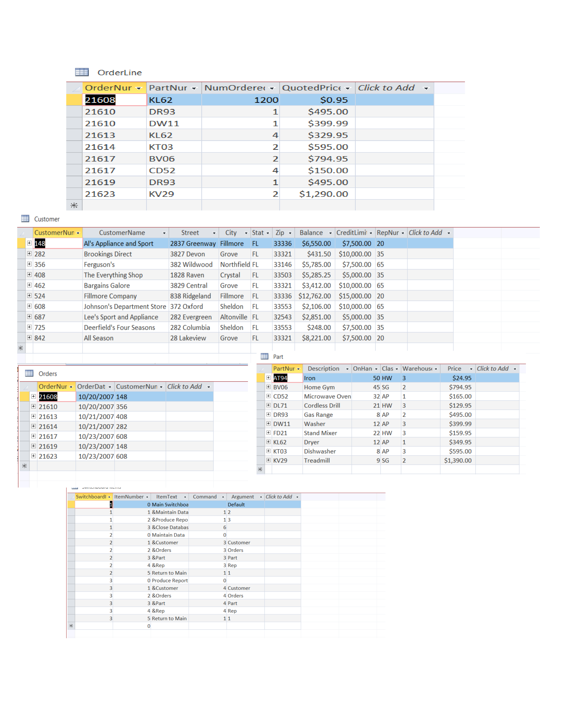
Task: Select the row selector for order 21613 in OrderLine
Action: (74, 135)
